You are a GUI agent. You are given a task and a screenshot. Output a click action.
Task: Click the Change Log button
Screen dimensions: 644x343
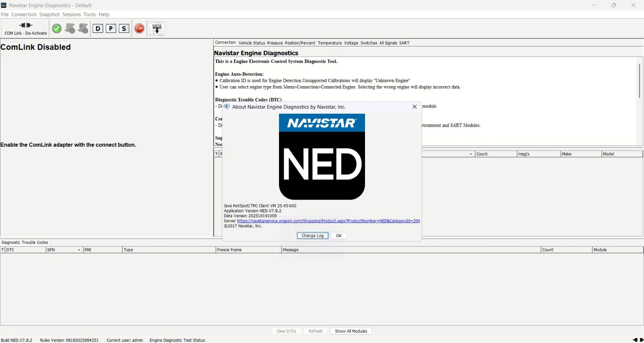pyautogui.click(x=313, y=236)
